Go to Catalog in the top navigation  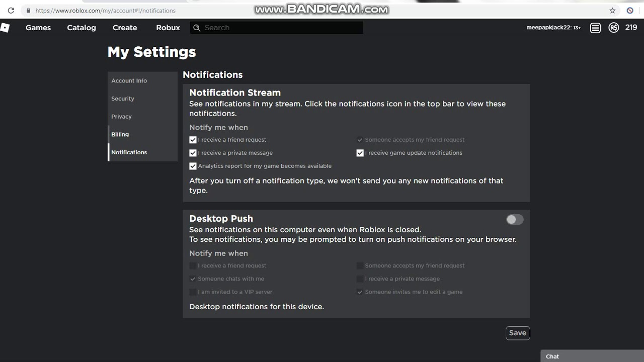pos(82,28)
